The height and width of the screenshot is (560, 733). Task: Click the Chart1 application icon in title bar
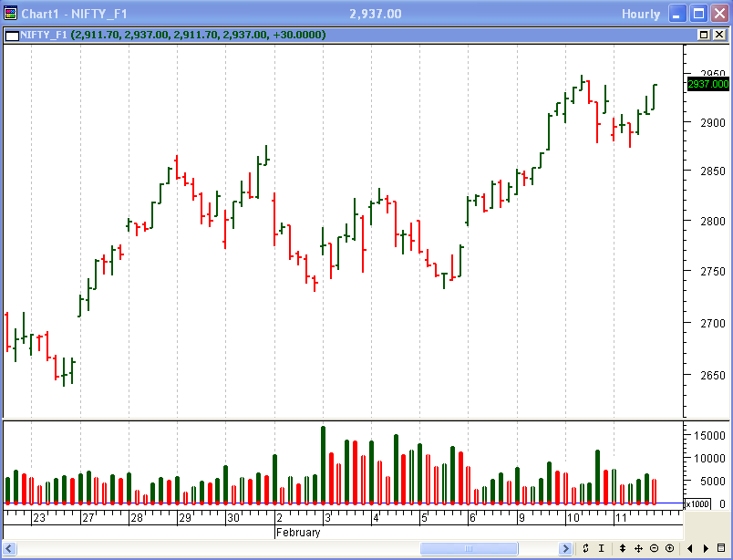10,14
